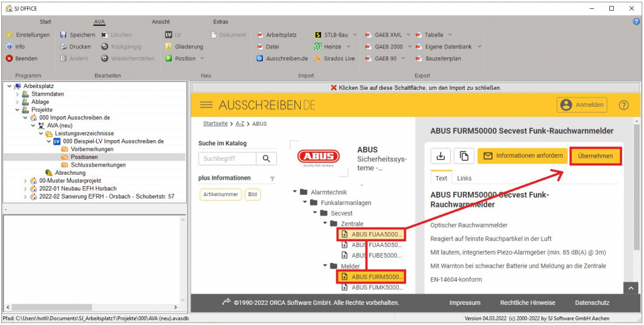644x325 pixels.
Task: Click the Drucken printer icon
Action: (64, 47)
